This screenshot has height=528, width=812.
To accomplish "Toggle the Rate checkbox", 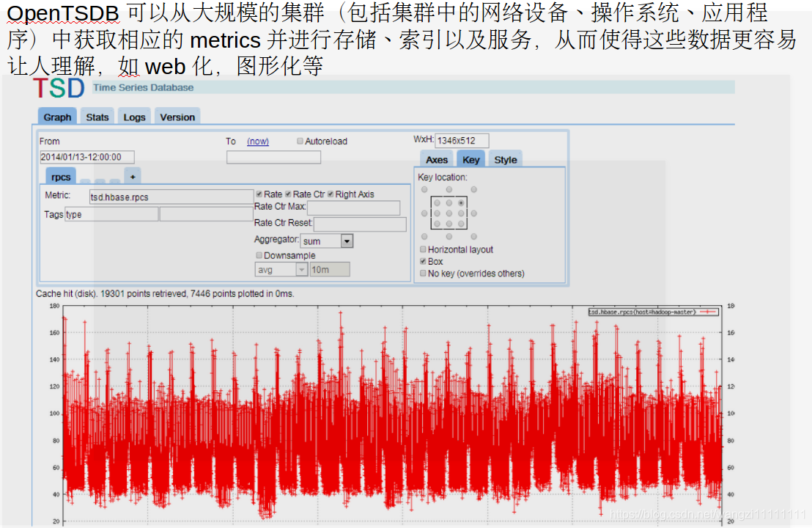I will (x=259, y=194).
